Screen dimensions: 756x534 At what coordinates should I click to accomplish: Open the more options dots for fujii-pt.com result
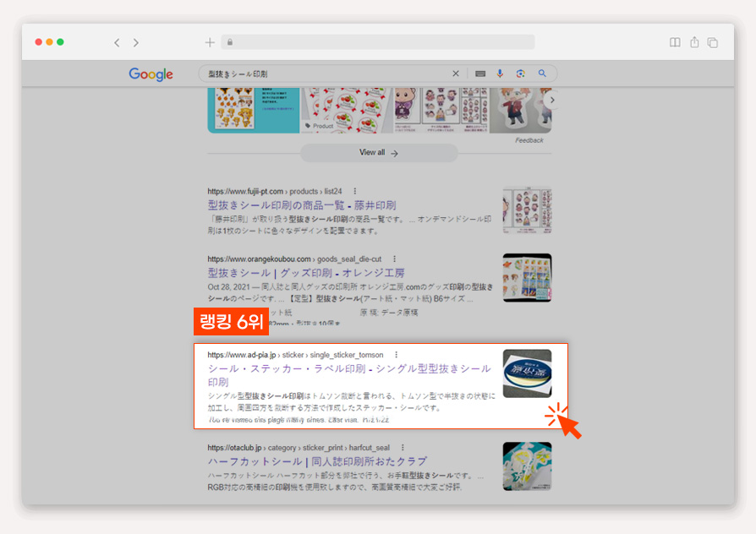[x=355, y=191]
